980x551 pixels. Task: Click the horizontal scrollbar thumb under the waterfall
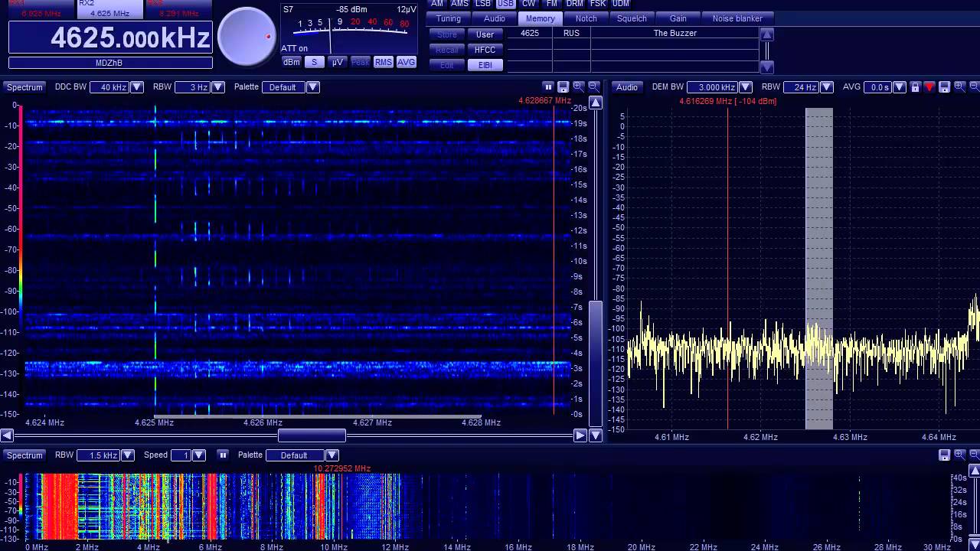click(312, 435)
